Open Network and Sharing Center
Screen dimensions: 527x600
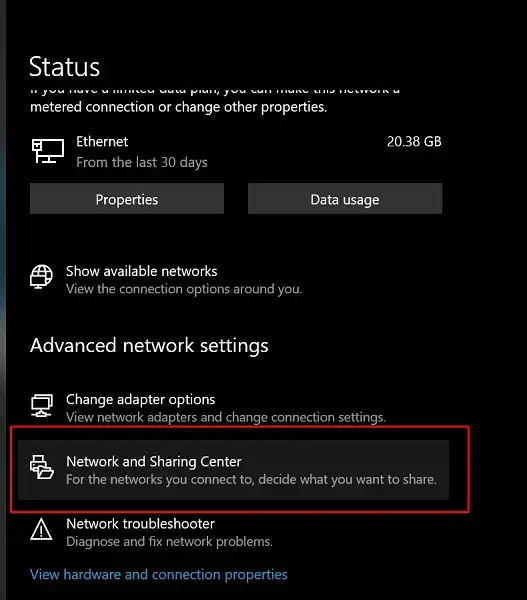pos(233,470)
